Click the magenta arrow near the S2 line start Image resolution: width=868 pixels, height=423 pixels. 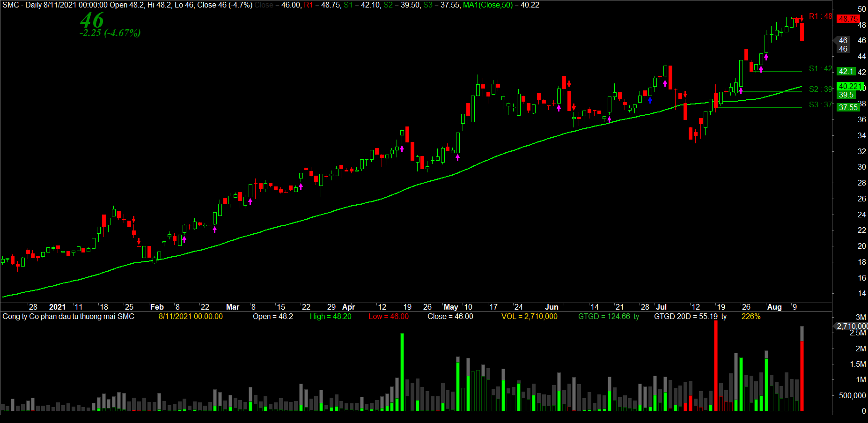click(x=741, y=91)
